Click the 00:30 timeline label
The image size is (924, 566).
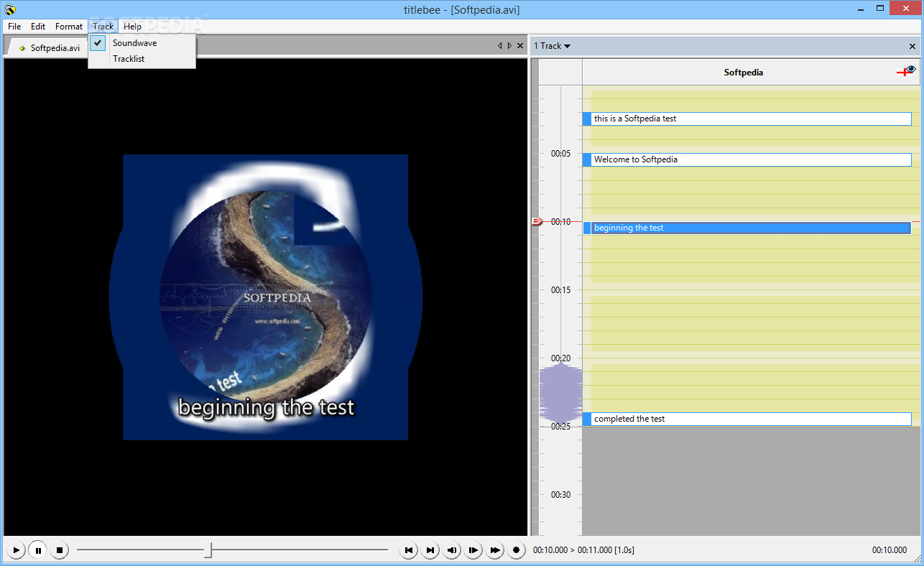click(x=561, y=495)
